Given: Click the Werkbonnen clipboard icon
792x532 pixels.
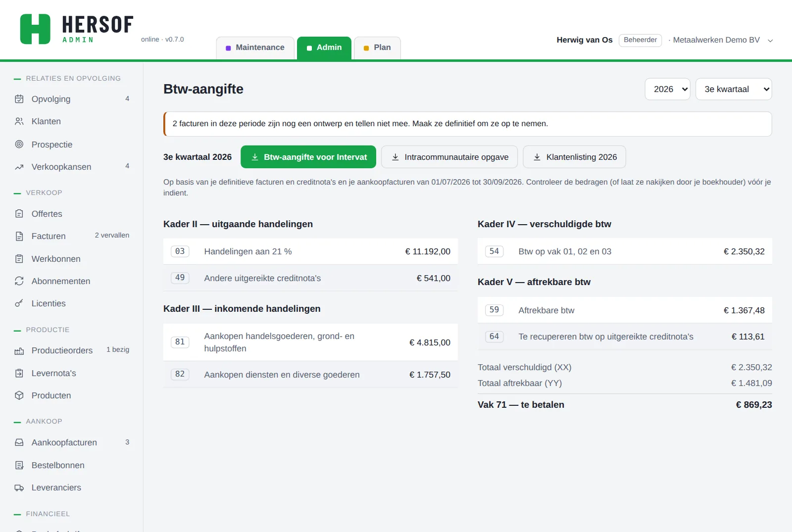Looking at the screenshot, I should click(19, 259).
